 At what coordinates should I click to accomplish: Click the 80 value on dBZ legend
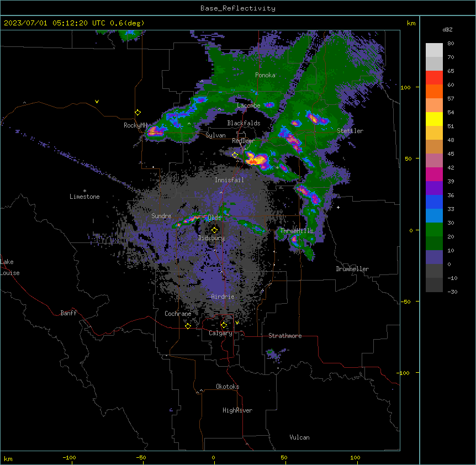[451, 44]
